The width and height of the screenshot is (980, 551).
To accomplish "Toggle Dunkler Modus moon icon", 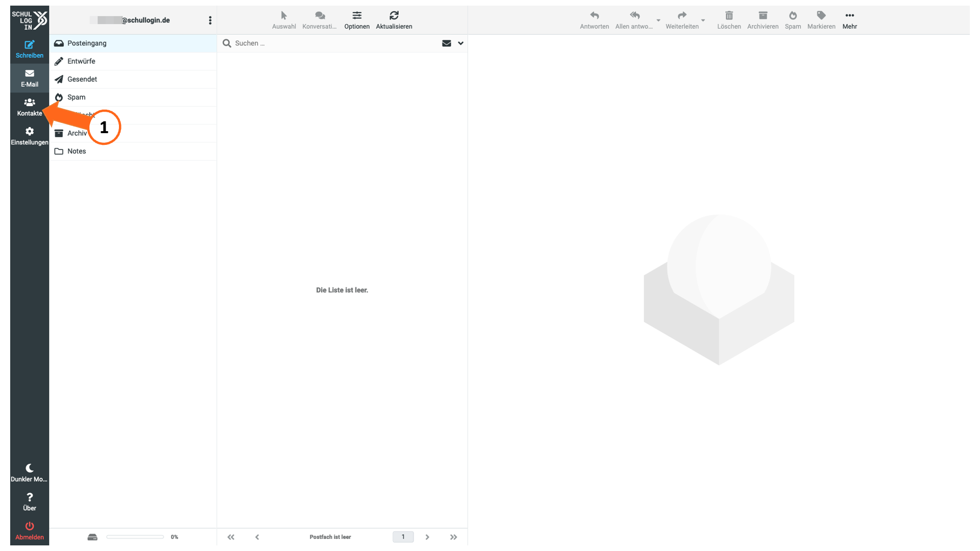I will [29, 472].
